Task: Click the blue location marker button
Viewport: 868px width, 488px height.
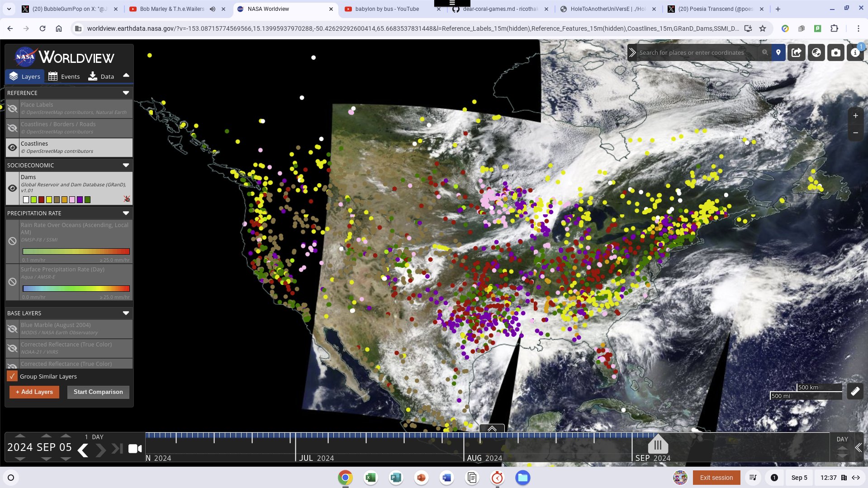Action: click(x=778, y=52)
